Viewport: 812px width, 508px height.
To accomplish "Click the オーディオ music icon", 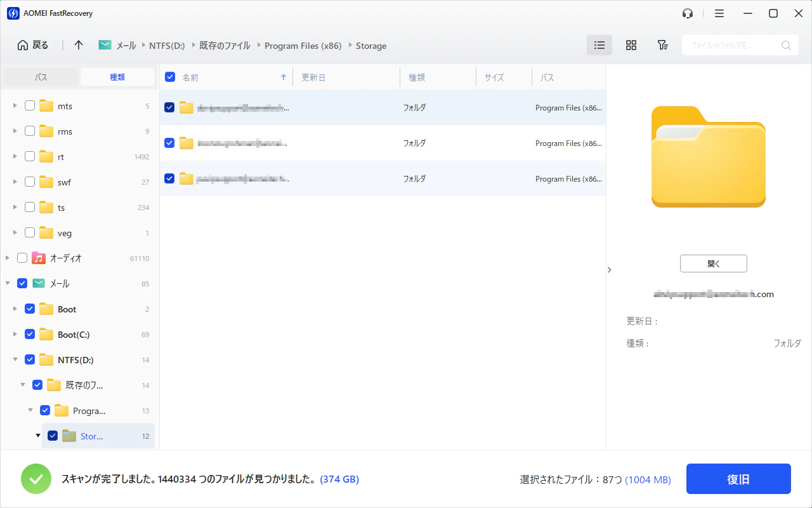I will click(x=39, y=258).
